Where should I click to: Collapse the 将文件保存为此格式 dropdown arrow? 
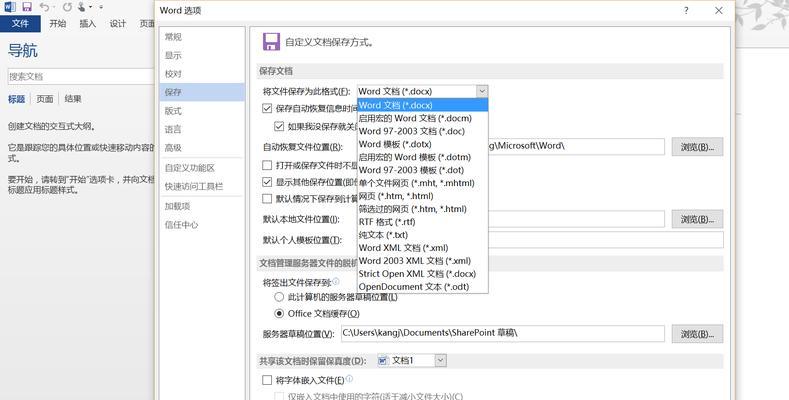[x=482, y=91]
